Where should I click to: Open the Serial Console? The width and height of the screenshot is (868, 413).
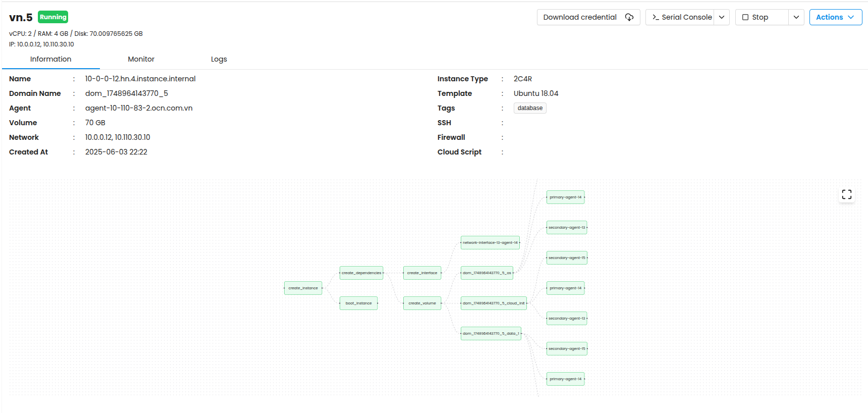(681, 17)
